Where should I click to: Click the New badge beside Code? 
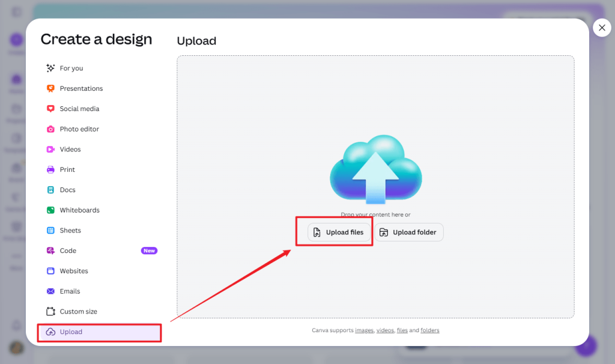point(149,250)
